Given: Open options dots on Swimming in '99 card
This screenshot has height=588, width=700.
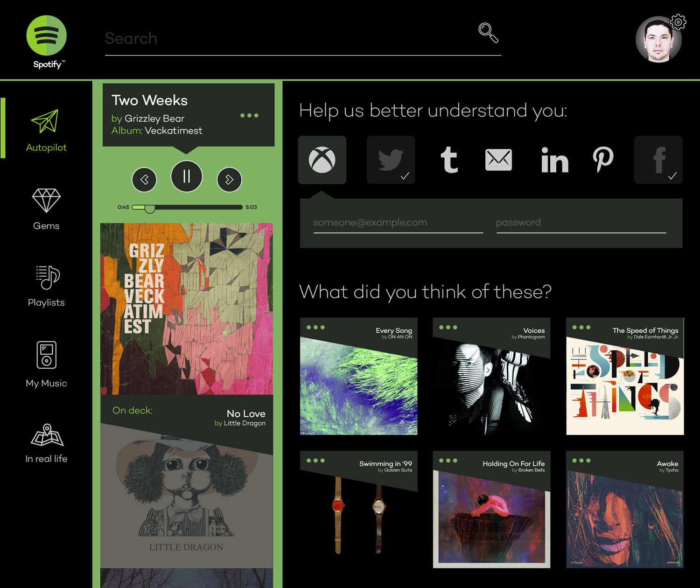Looking at the screenshot, I should click(315, 461).
